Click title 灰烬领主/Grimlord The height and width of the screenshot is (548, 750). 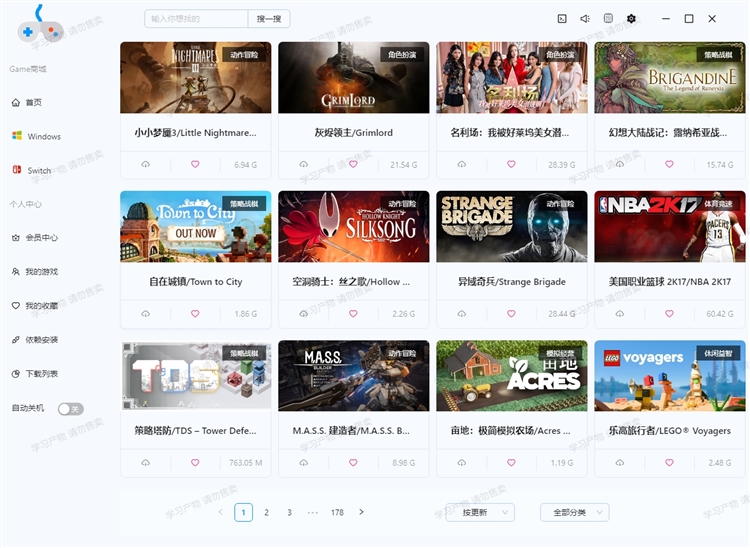pos(353,132)
